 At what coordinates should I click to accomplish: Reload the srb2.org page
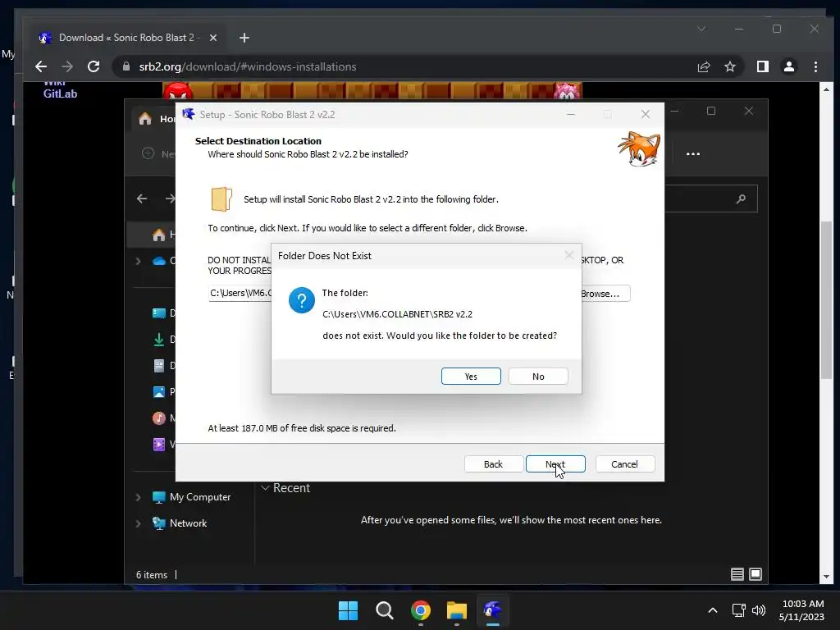[94, 66]
